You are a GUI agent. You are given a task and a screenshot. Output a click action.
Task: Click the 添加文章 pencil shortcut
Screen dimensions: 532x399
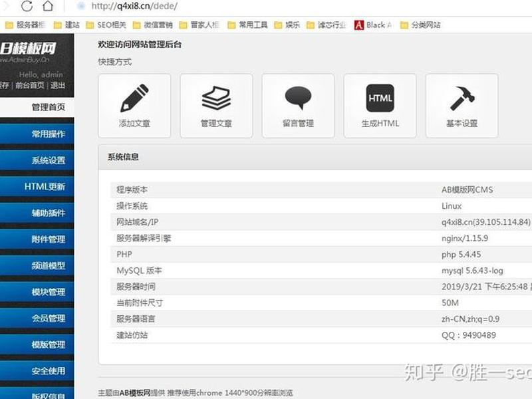coord(134,106)
